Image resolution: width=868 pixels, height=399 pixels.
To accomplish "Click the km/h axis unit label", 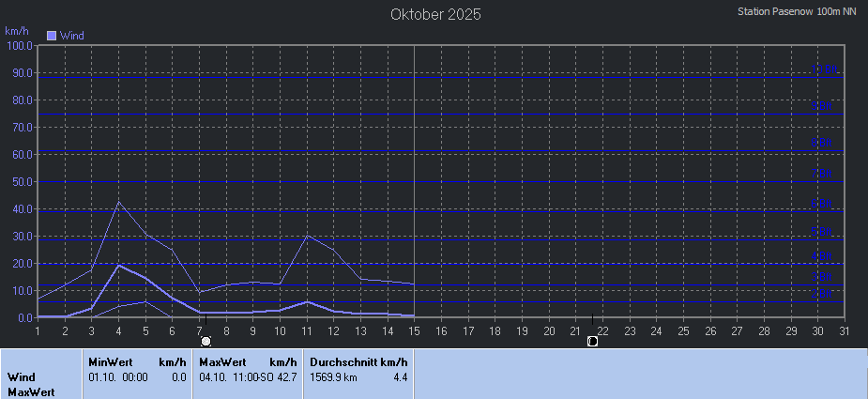I will 17,32.
